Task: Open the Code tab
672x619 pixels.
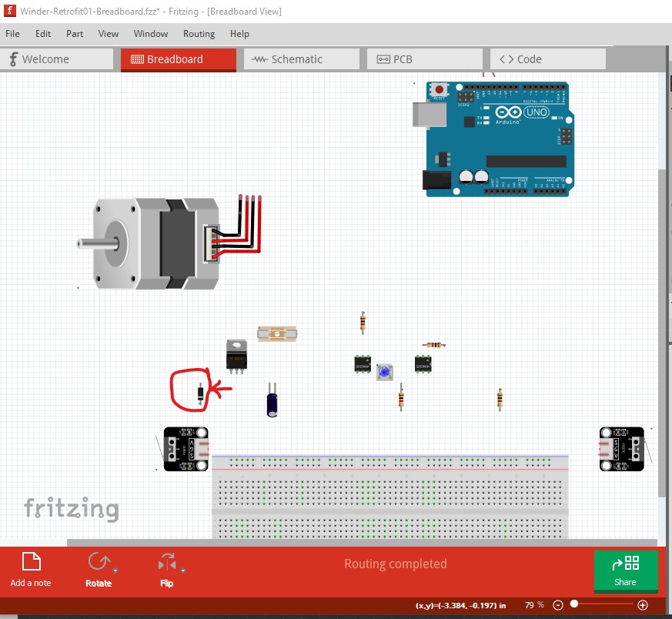Action: pos(548,59)
